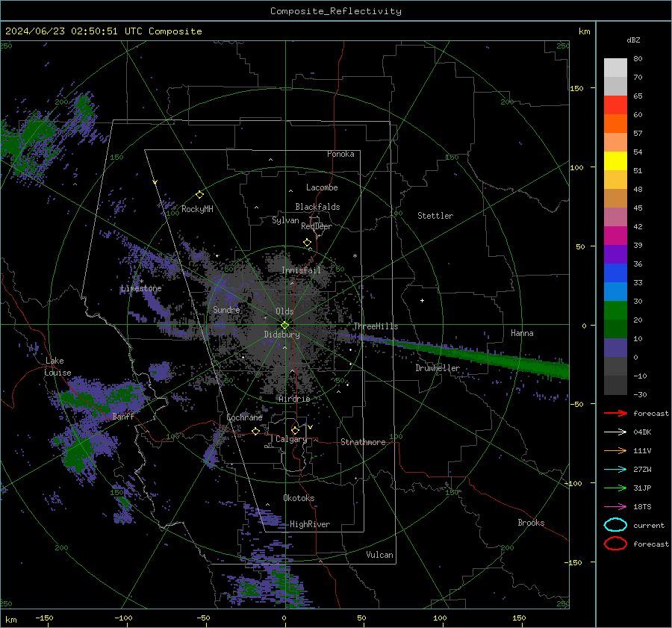Click the 'Composite_Reflectivity' title text
Screen dimensions: 672x628
click(x=335, y=11)
